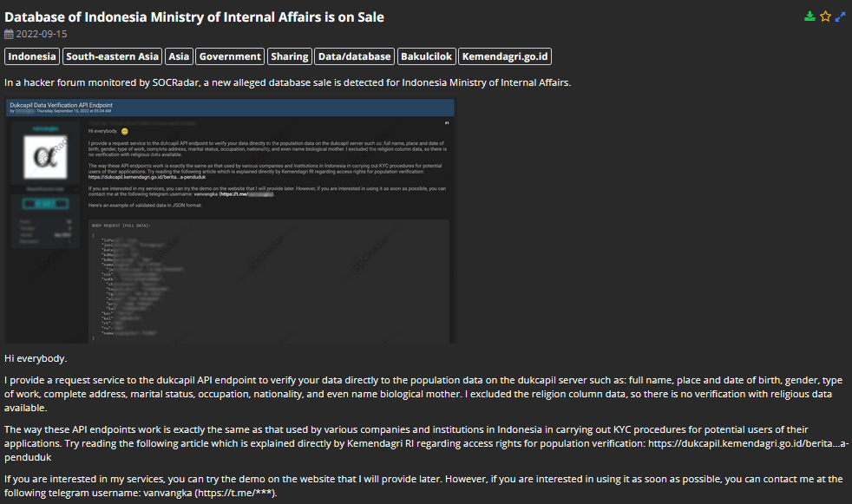Filter by the Government tag
This screenshot has width=852, height=504.
click(x=230, y=56)
